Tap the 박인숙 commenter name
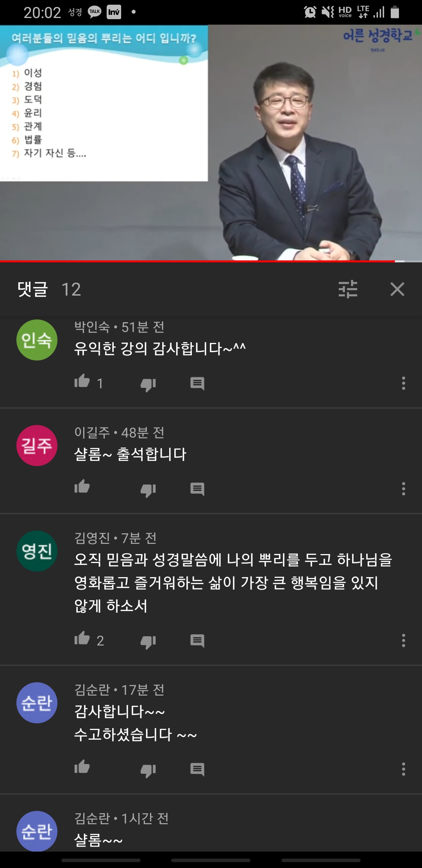This screenshot has height=868, width=422. (x=92, y=327)
